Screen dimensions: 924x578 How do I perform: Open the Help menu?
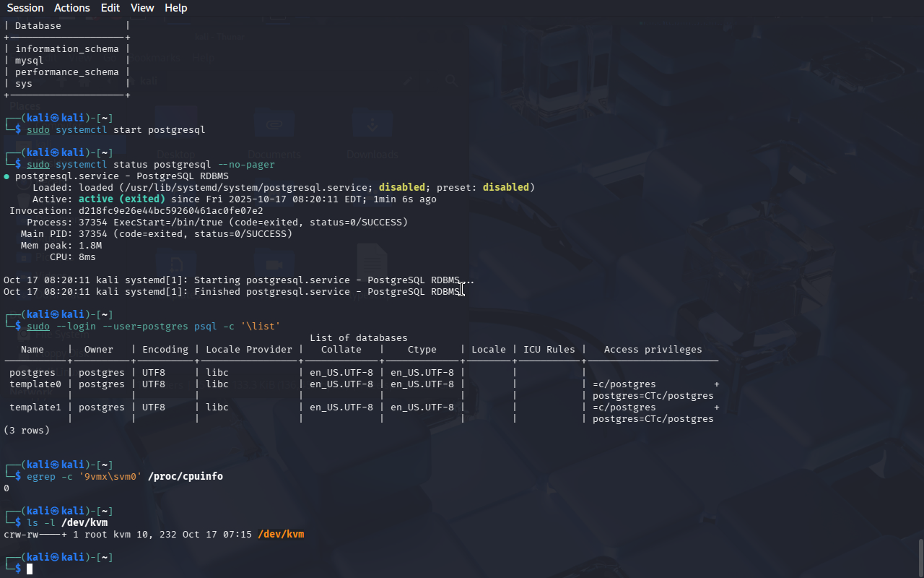click(175, 8)
